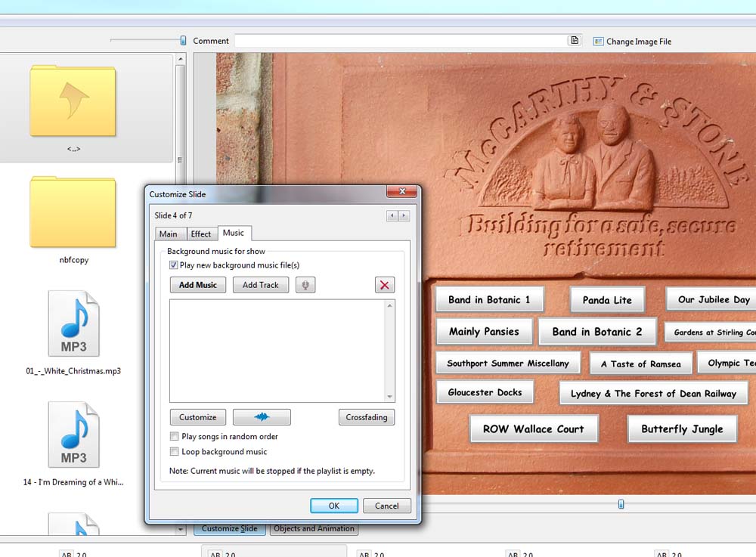Click the file list scrollbar down arrow
Viewport: 756px width, 557px height.
pyautogui.click(x=181, y=529)
